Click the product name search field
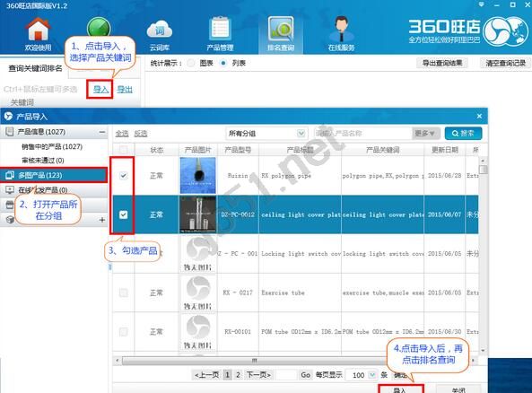532x393 pixels. [x=362, y=134]
